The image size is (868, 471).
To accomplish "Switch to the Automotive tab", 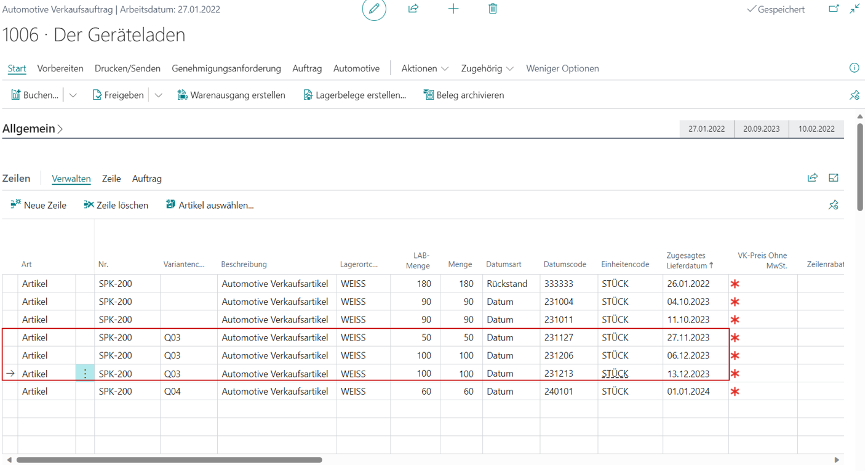I will pos(356,68).
